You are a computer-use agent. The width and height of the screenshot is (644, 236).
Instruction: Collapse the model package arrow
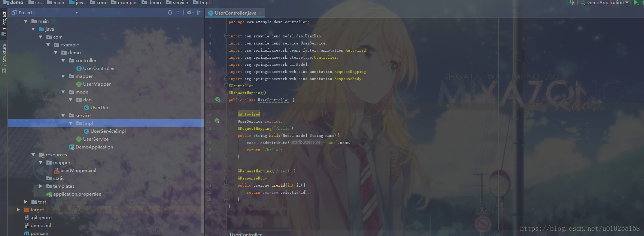click(x=63, y=92)
